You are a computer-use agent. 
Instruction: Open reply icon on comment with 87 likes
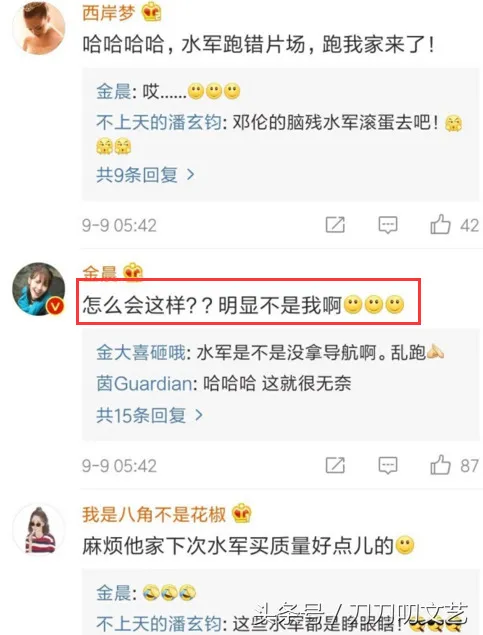pos(387,465)
